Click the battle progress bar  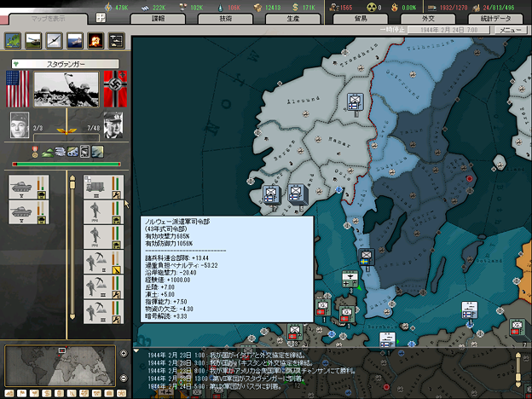click(66, 165)
